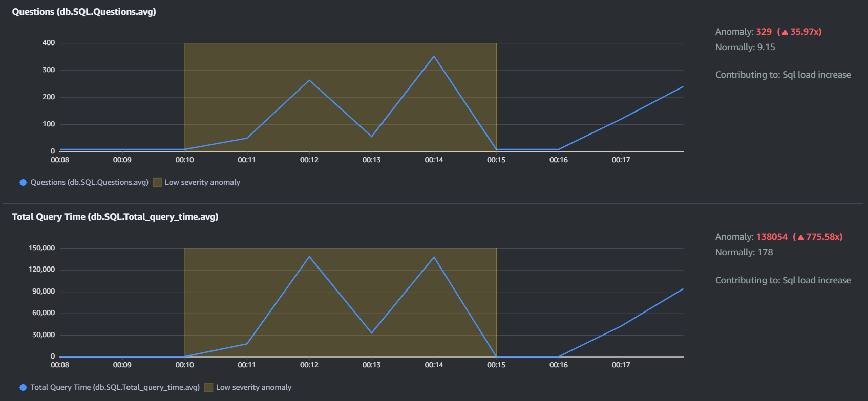Screen dimensions: 868x401
Task: Click the 00:10 x-axis label on Questions chart
Action: [x=184, y=160]
